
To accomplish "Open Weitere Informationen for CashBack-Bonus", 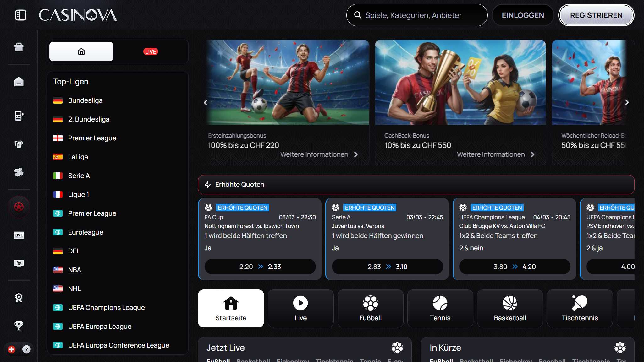I will [x=496, y=154].
